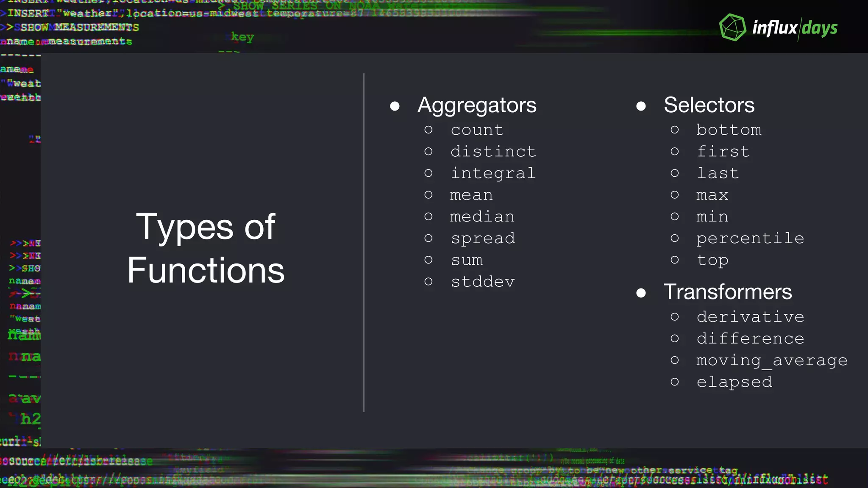Click the 'difference' transformer item
868x488 pixels.
[x=751, y=338]
